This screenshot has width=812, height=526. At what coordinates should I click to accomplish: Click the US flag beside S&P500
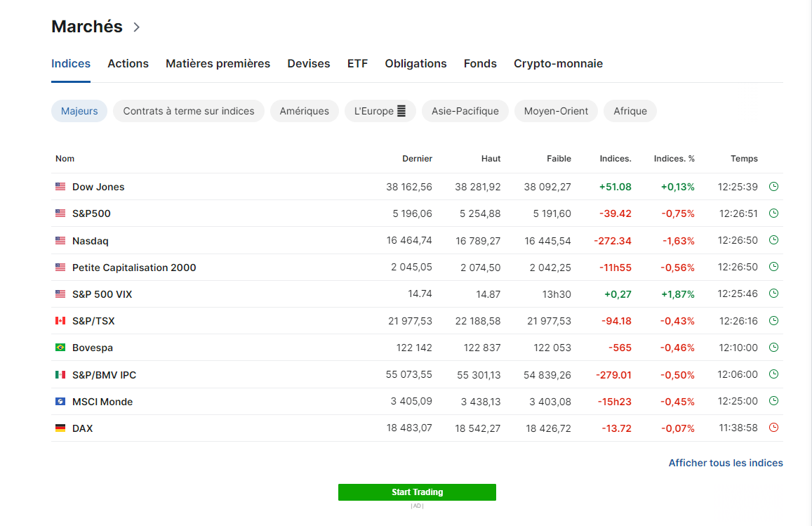point(60,213)
